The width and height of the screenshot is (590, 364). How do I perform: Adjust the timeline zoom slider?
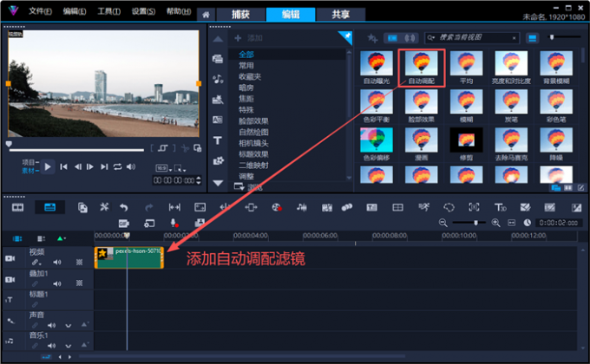475,223
